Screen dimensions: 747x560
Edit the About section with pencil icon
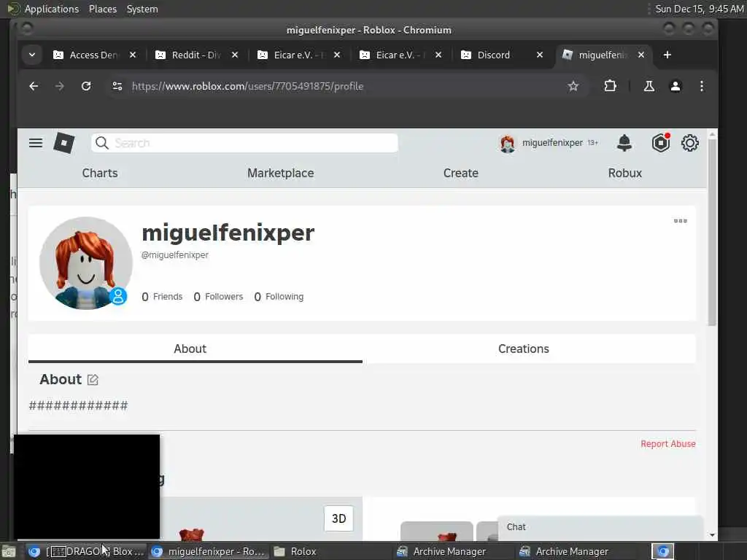[x=93, y=379]
